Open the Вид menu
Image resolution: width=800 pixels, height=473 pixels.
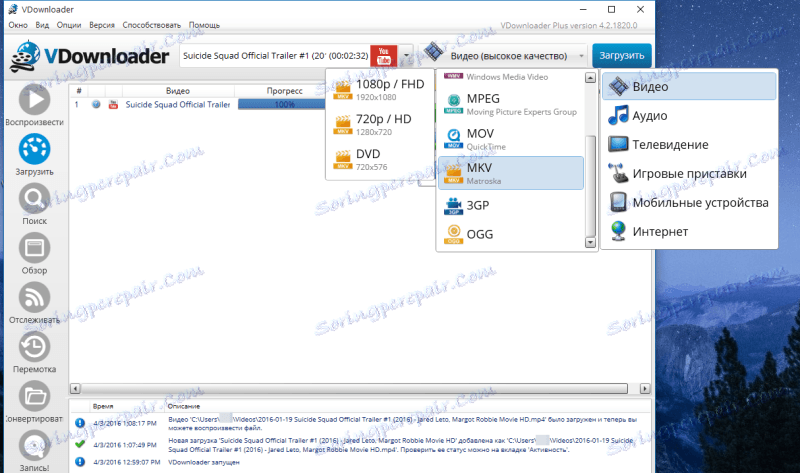tap(42, 25)
